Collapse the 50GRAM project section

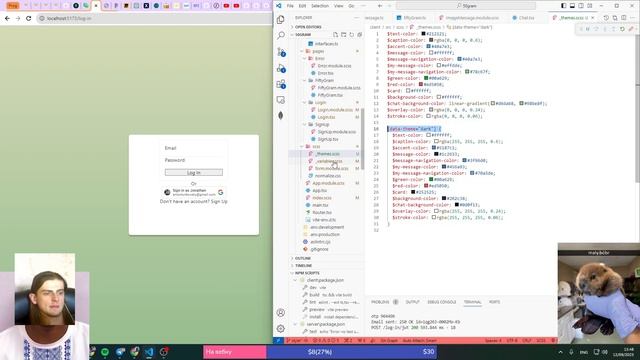303,35
